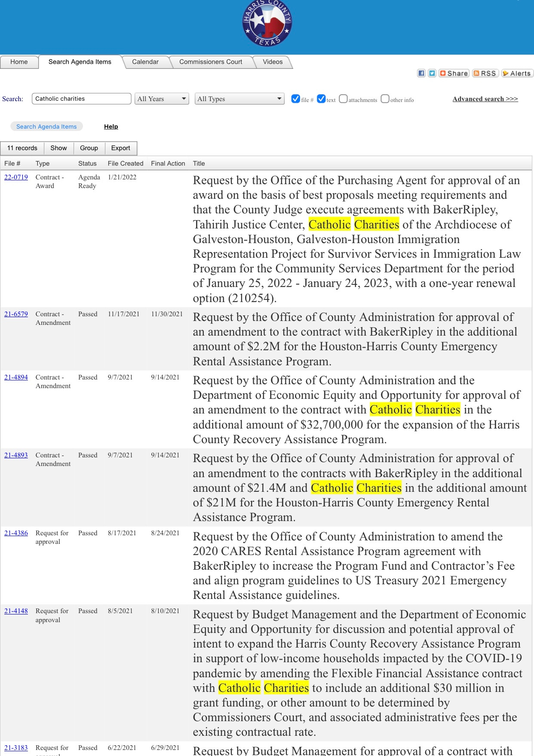Sort by File Created column header
The width and height of the screenshot is (534, 756).
coord(126,164)
